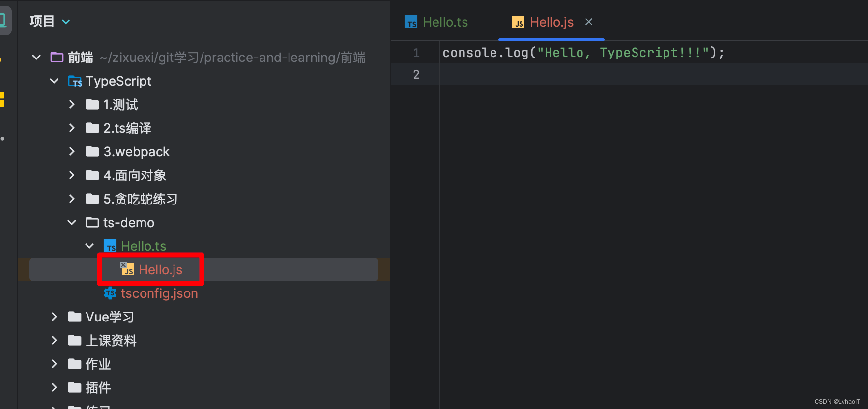Expand the 5.贪吃蛇练习 folder
Screen dimensions: 868x409
pyautogui.click(x=72, y=199)
